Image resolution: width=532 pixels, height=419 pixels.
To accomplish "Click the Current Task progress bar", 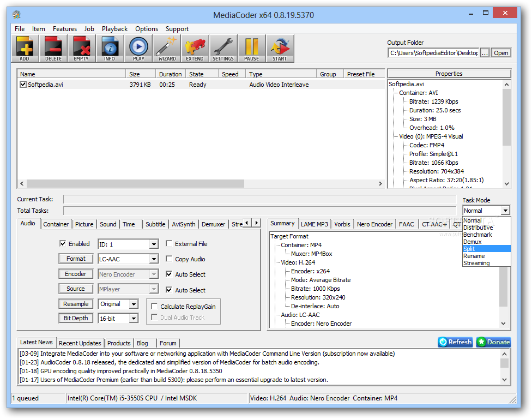I will [260, 199].
